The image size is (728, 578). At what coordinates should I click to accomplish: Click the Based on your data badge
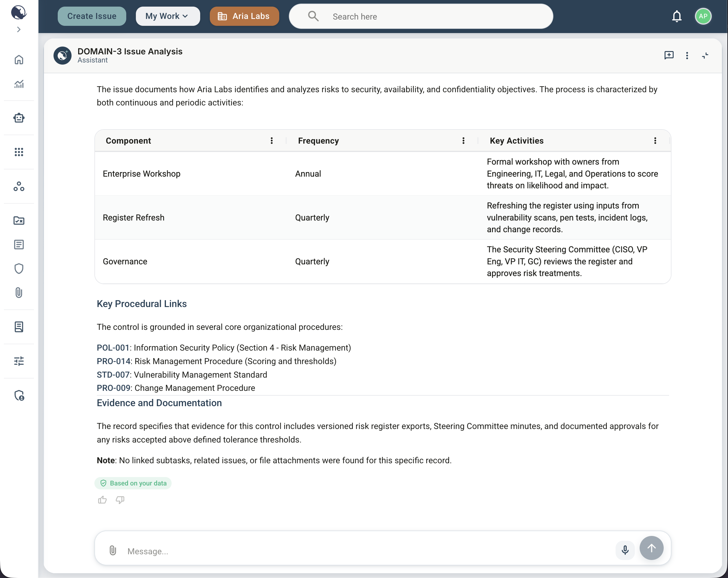[133, 483]
